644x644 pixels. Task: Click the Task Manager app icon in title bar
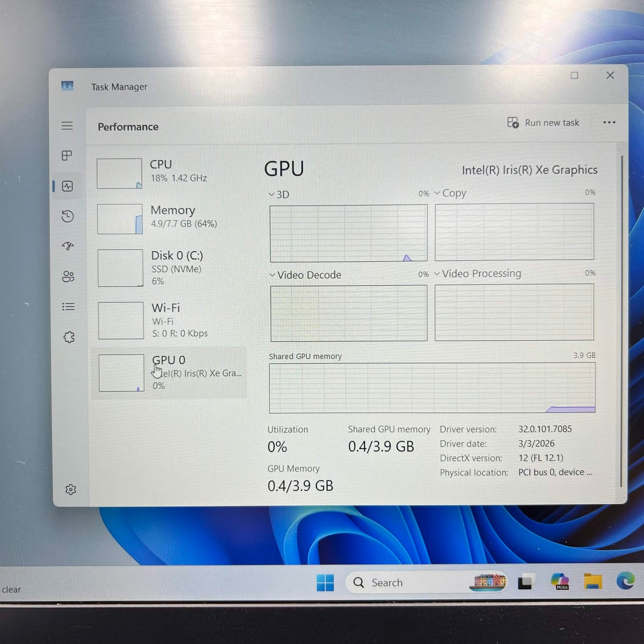[x=67, y=86]
